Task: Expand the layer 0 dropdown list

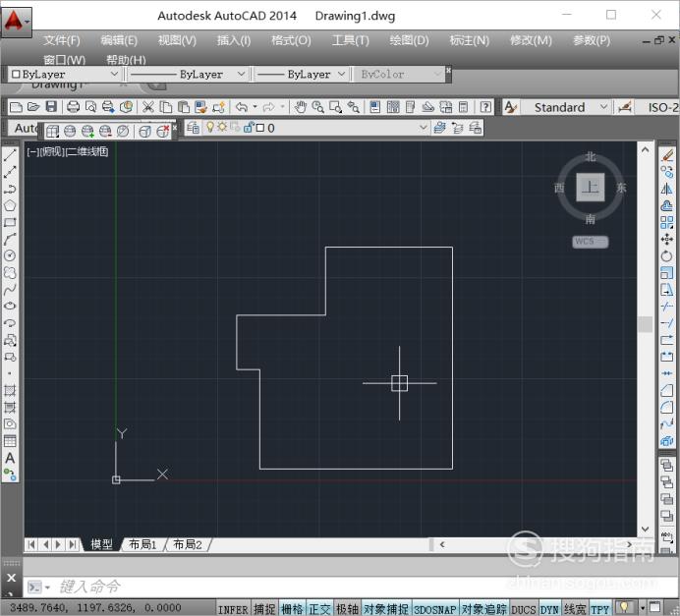Action: [423, 128]
